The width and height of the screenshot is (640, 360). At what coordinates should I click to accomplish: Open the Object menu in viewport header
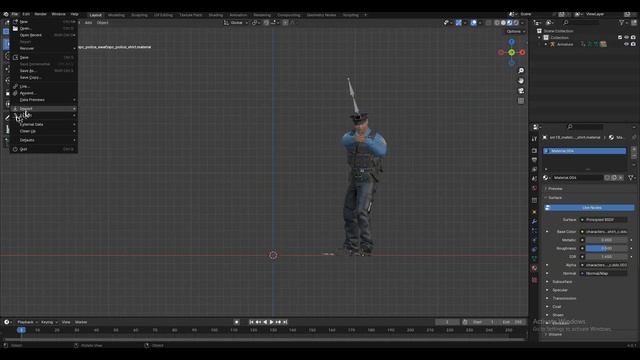102,23
